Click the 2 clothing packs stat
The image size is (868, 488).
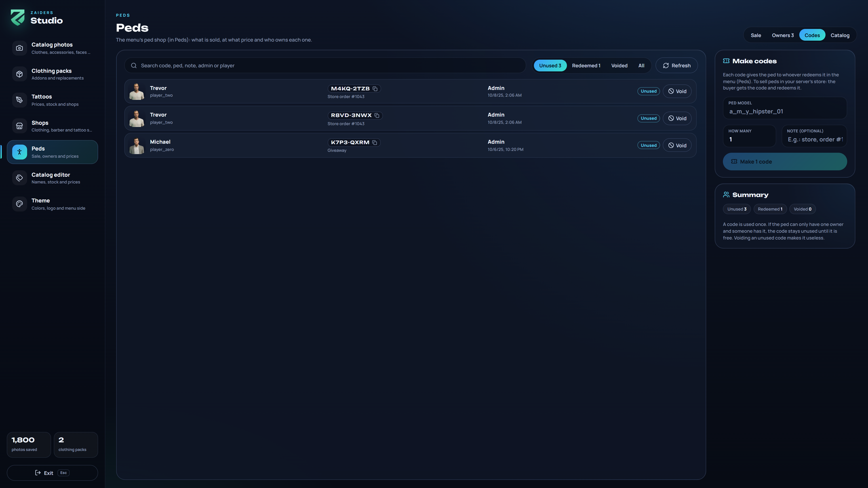[76, 445]
